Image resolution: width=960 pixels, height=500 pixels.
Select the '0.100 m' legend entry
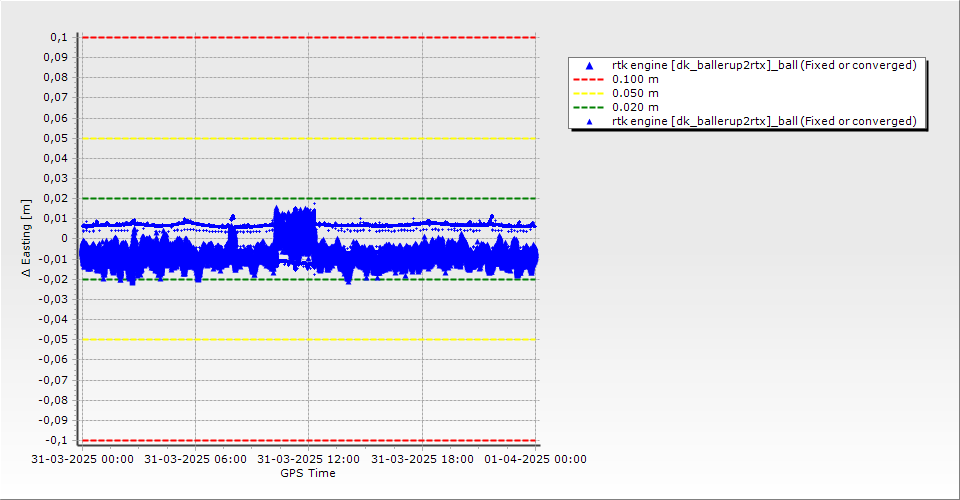pyautogui.click(x=636, y=80)
